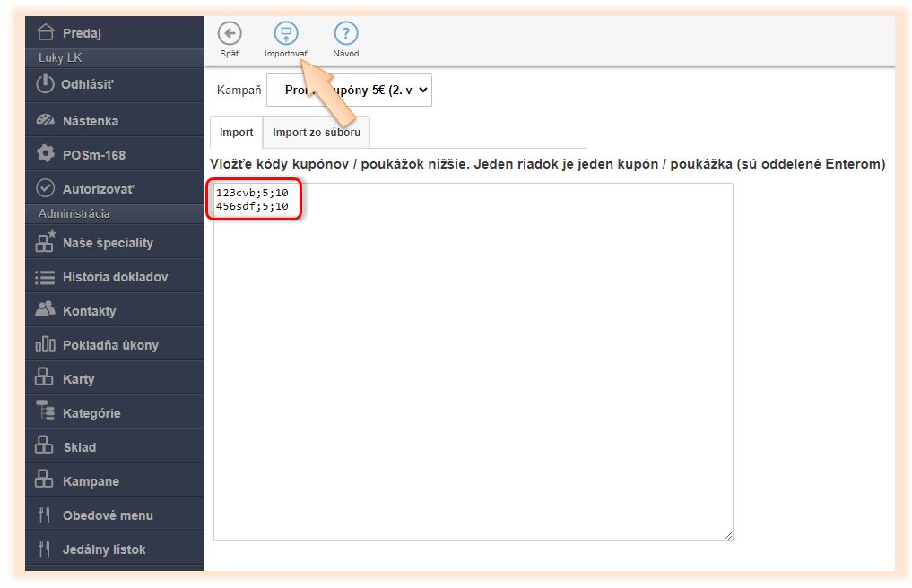The height and width of the screenshot is (588, 912).
Task: Navigate to Karty in sidebar
Action: (x=78, y=379)
